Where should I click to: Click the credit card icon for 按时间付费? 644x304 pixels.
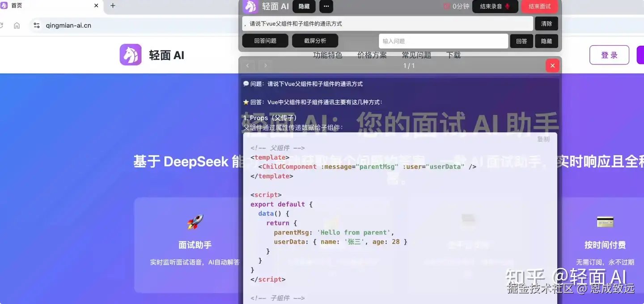(605, 222)
